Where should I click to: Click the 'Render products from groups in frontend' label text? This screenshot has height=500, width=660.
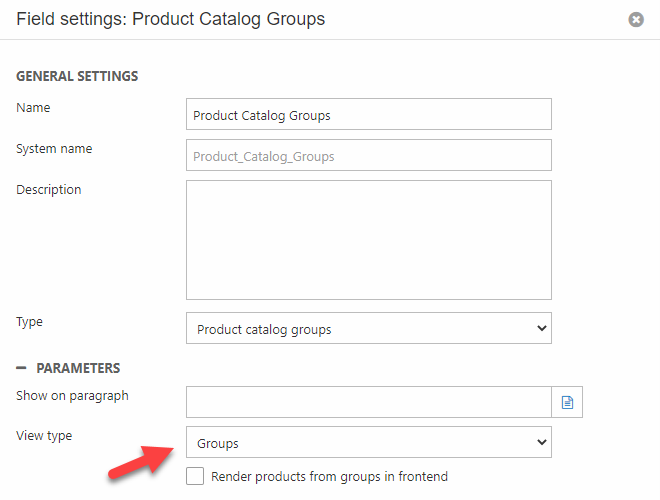(329, 477)
